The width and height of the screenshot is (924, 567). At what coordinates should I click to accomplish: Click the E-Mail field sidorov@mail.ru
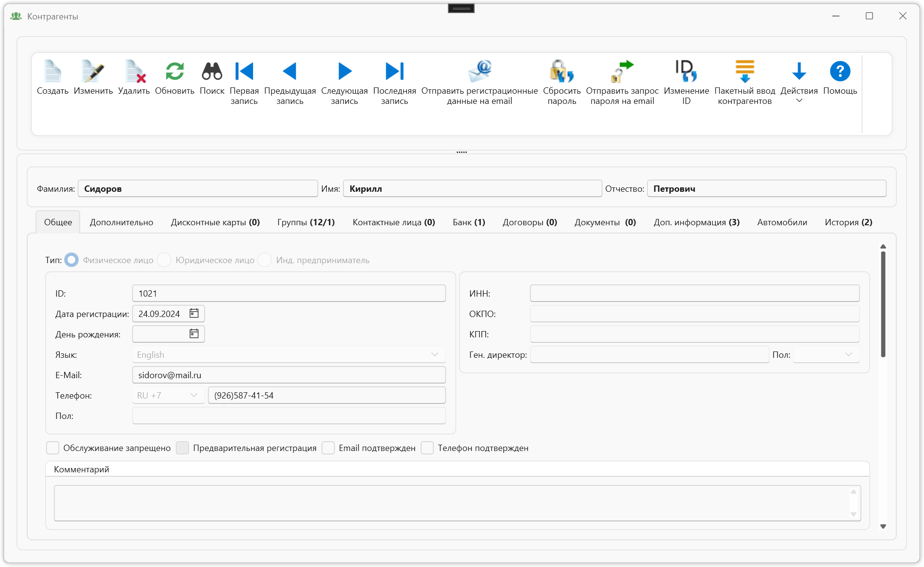click(289, 375)
